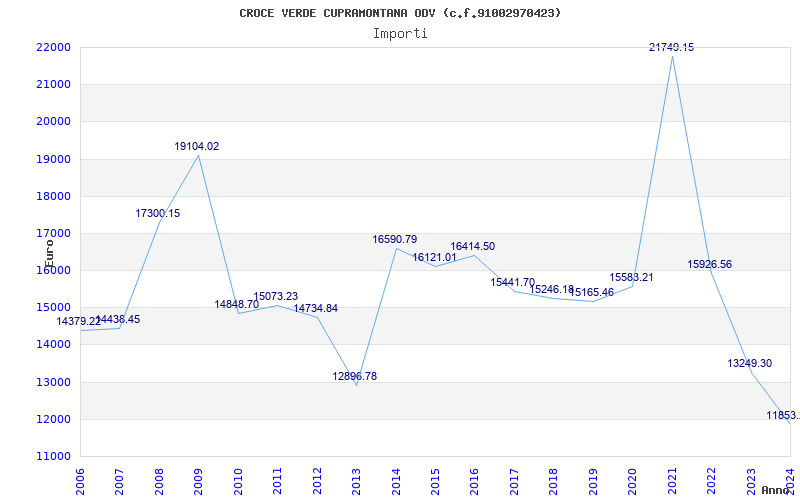
Task: Click the y-axis tick 14000
Action: (x=53, y=345)
